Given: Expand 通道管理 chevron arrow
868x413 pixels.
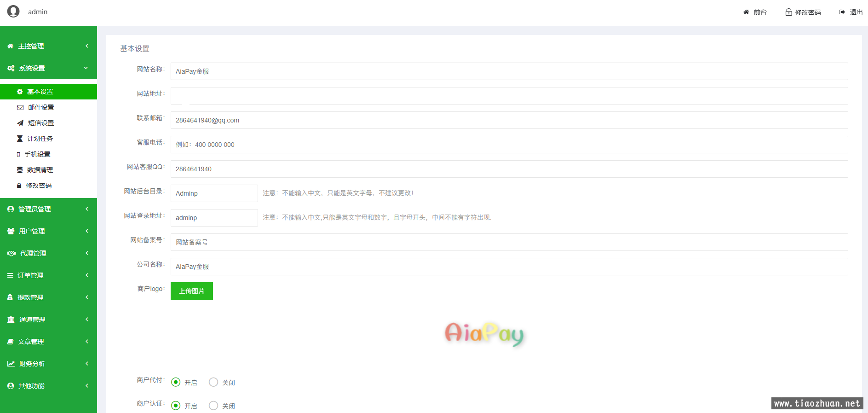Looking at the screenshot, I should pyautogui.click(x=86, y=320).
